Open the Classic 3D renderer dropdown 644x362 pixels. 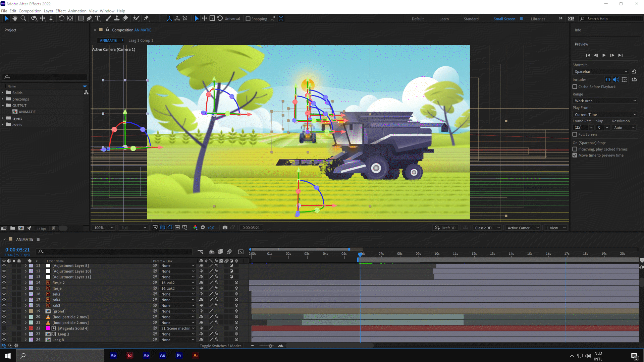tap(487, 228)
